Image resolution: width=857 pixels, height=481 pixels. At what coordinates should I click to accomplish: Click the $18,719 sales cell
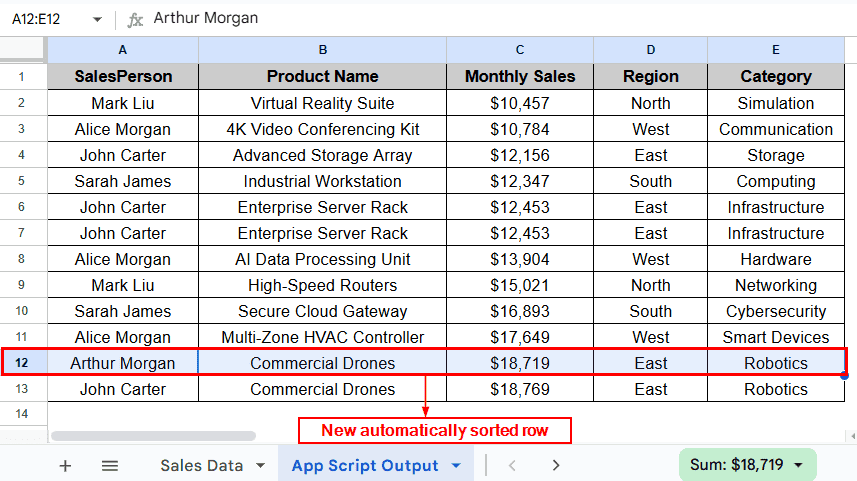click(520, 363)
